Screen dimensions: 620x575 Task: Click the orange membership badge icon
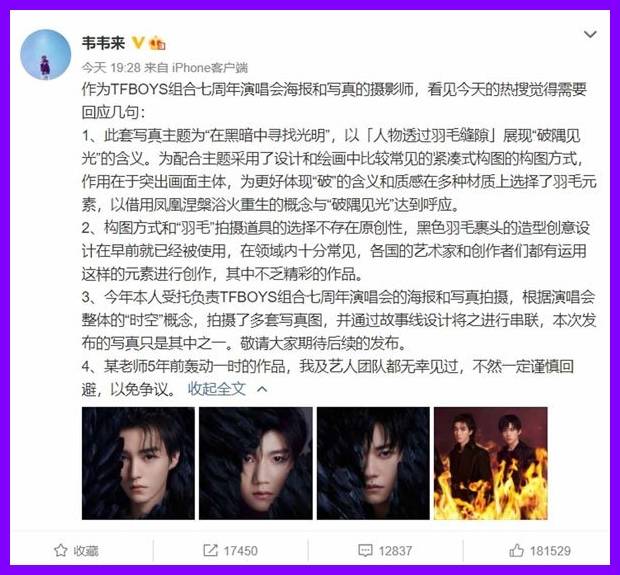click(157, 43)
